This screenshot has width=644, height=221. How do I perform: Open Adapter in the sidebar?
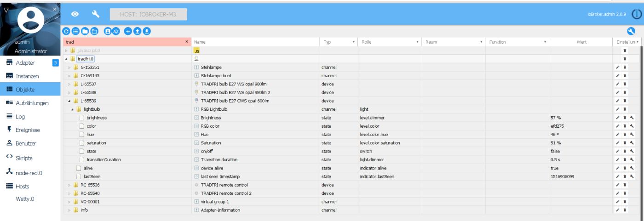pyautogui.click(x=30, y=62)
